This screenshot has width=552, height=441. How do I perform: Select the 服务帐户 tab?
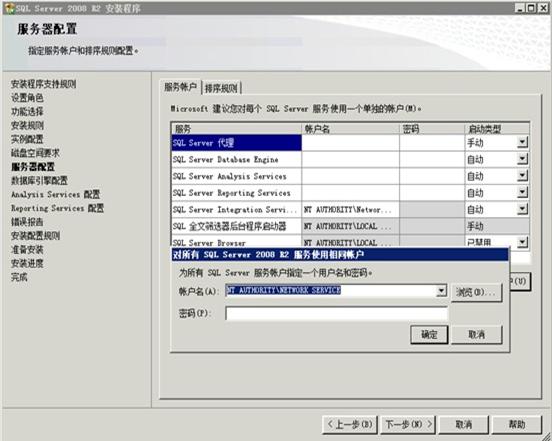coord(180,87)
